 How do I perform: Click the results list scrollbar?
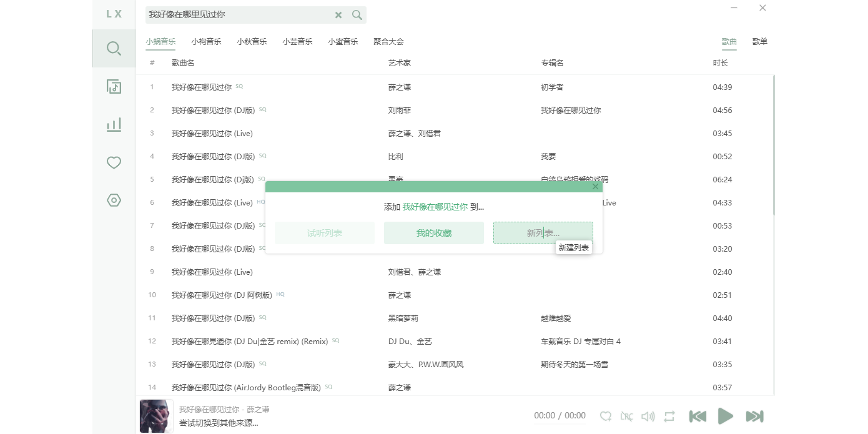pyautogui.click(x=774, y=145)
